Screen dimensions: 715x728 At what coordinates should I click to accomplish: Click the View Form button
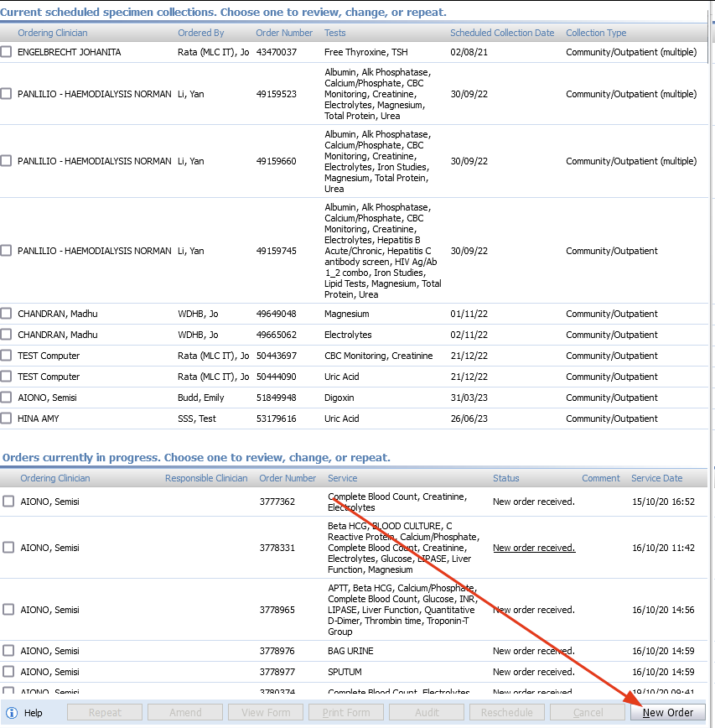[x=265, y=712]
